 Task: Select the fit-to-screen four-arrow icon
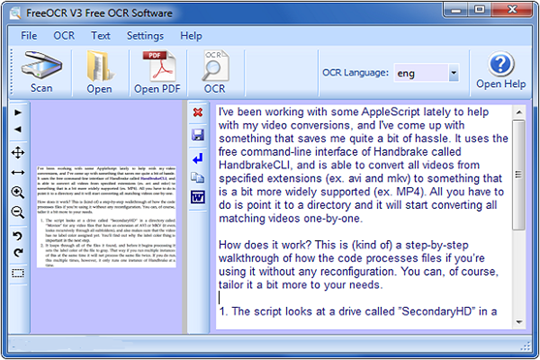(18, 153)
